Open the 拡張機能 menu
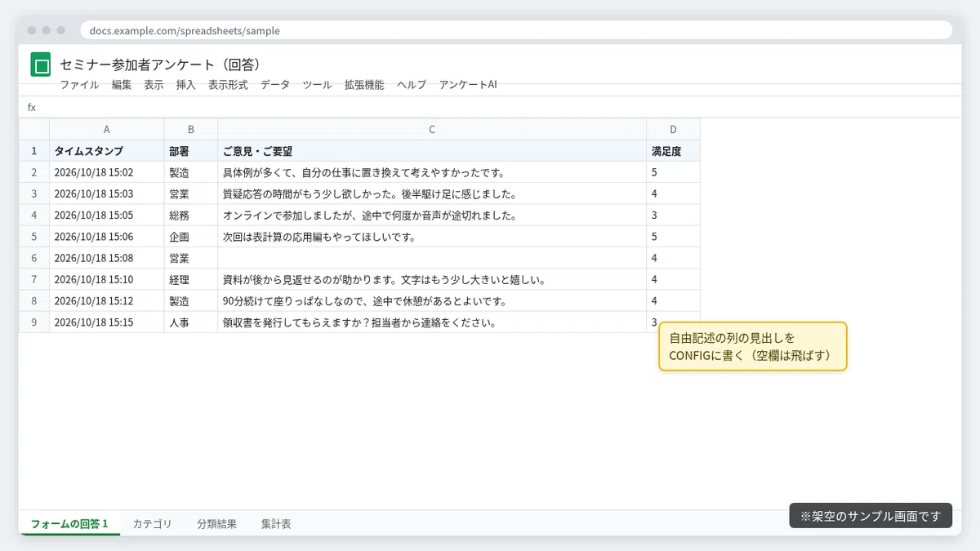The height and width of the screenshot is (551, 980). coord(364,84)
